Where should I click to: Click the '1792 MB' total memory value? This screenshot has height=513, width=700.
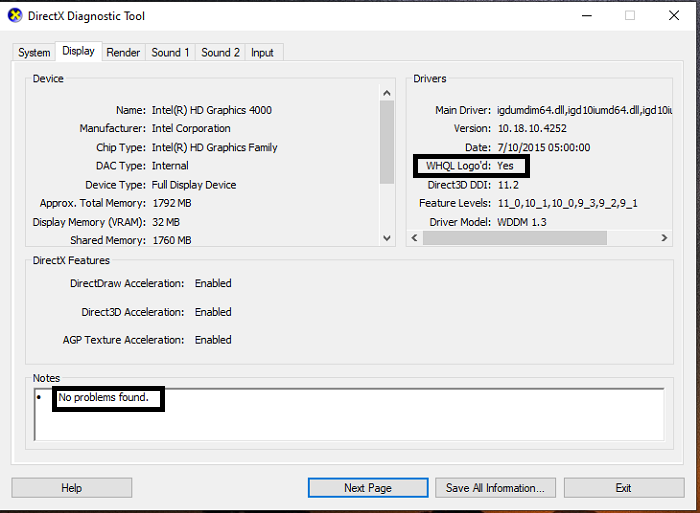click(x=172, y=203)
